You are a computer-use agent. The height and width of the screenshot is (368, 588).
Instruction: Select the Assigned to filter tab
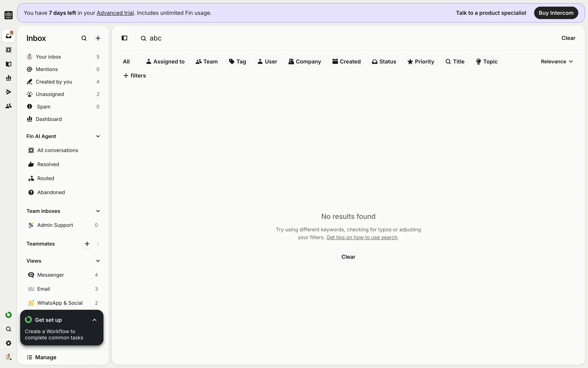coord(165,62)
